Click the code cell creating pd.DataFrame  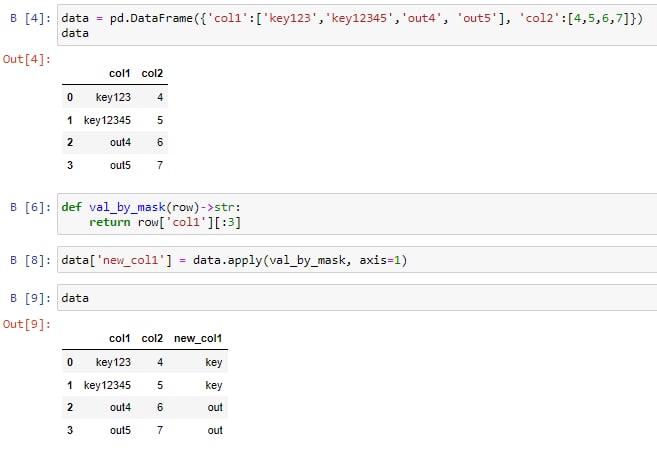[x=357, y=25]
